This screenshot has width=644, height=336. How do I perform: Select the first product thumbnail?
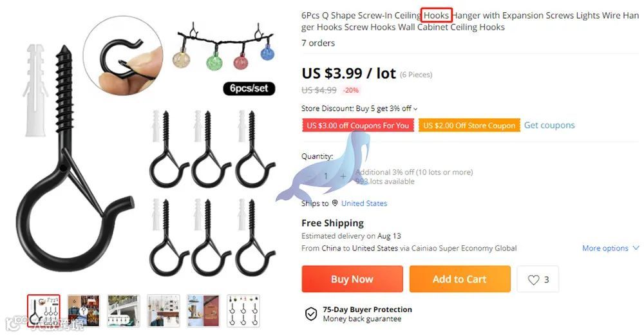[x=44, y=310]
